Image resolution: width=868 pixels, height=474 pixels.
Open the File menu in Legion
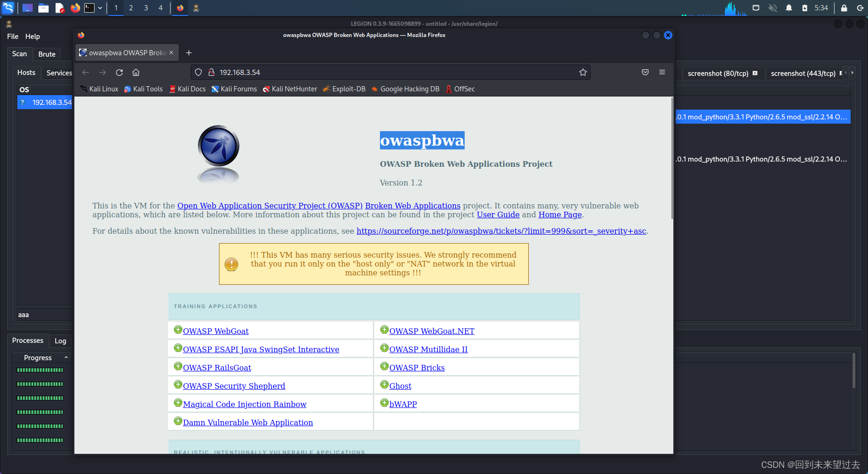[12, 36]
